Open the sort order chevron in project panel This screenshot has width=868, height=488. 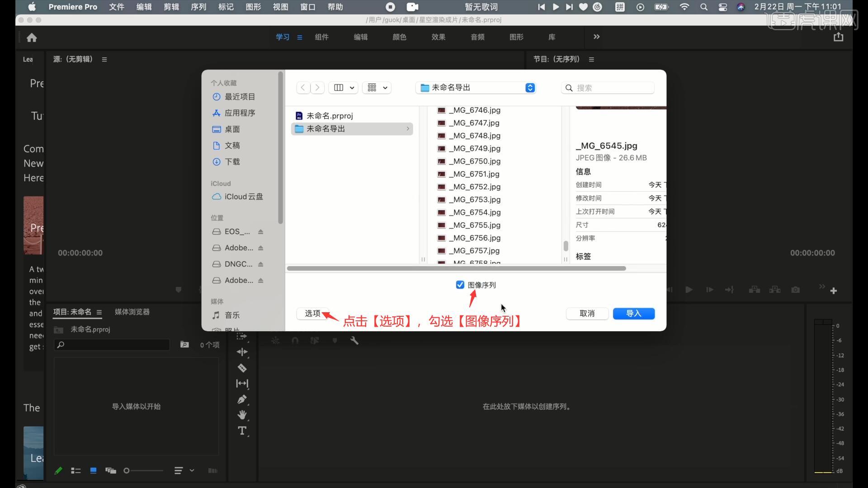(x=192, y=470)
